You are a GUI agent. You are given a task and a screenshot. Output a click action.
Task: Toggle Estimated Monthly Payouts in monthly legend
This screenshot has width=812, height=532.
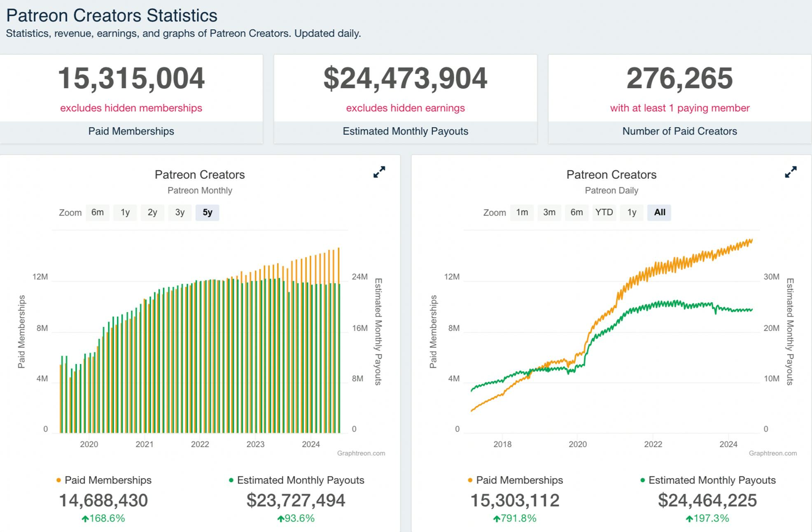point(300,480)
